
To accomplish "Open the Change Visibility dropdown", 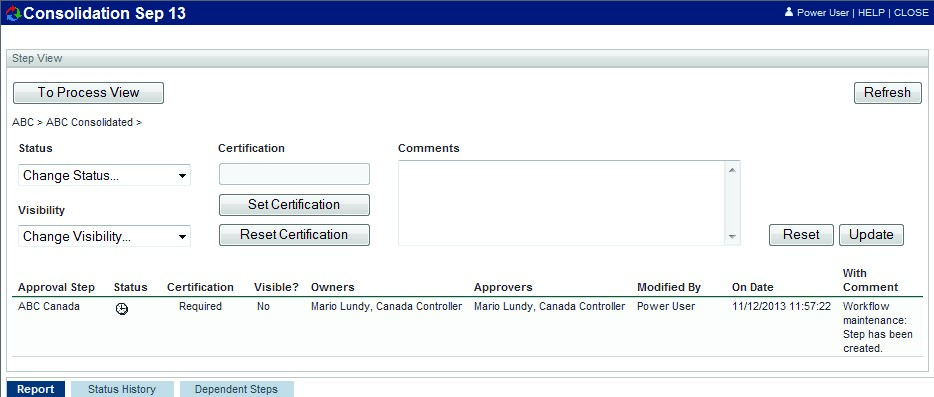I will (104, 237).
